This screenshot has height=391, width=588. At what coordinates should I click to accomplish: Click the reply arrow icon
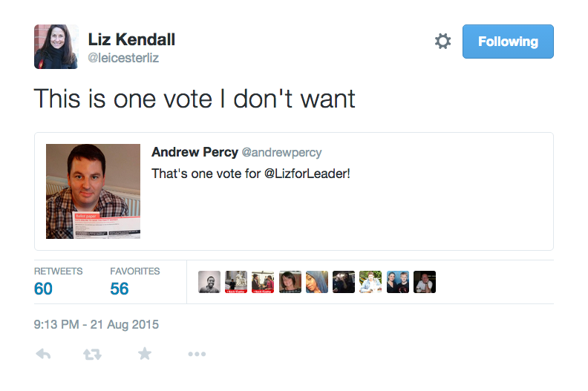(43, 354)
